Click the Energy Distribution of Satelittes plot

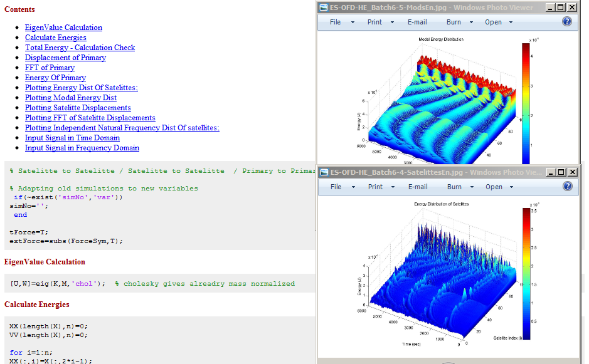pyautogui.click(x=448, y=276)
